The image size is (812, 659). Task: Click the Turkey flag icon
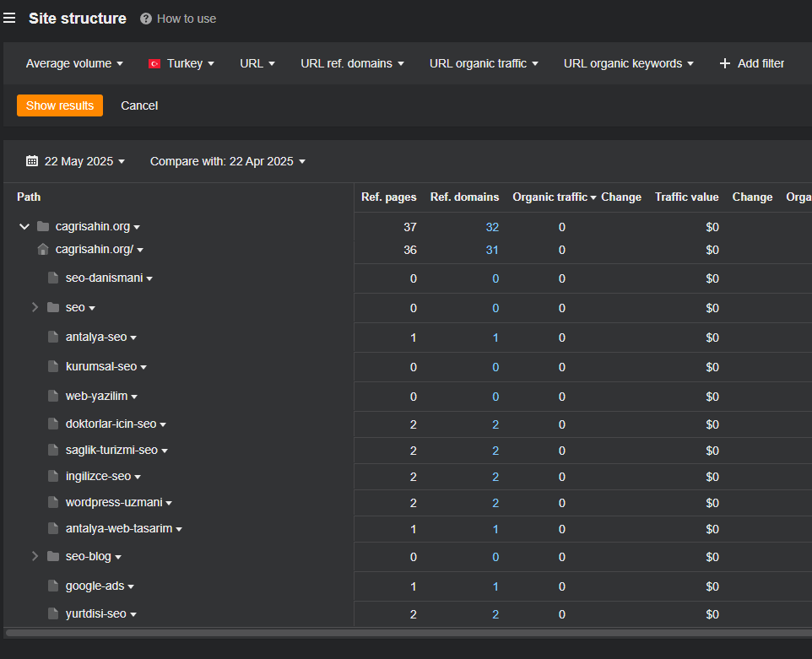click(x=154, y=63)
